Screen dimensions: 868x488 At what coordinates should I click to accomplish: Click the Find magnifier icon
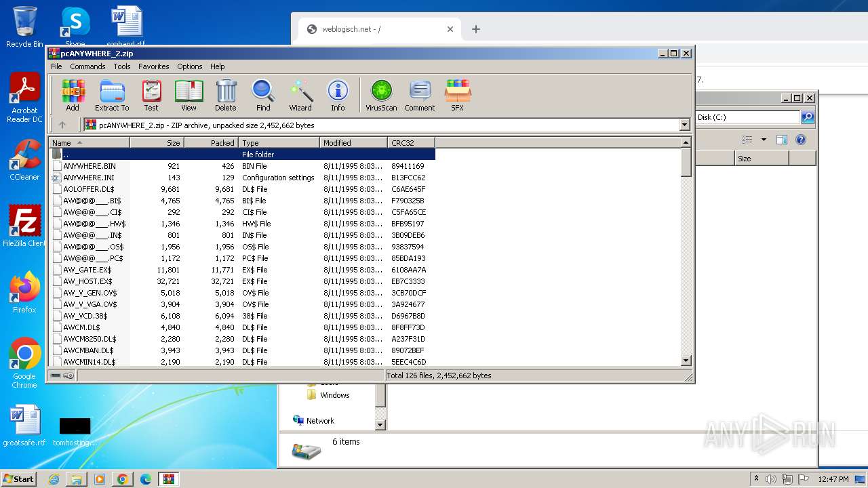click(x=263, y=95)
